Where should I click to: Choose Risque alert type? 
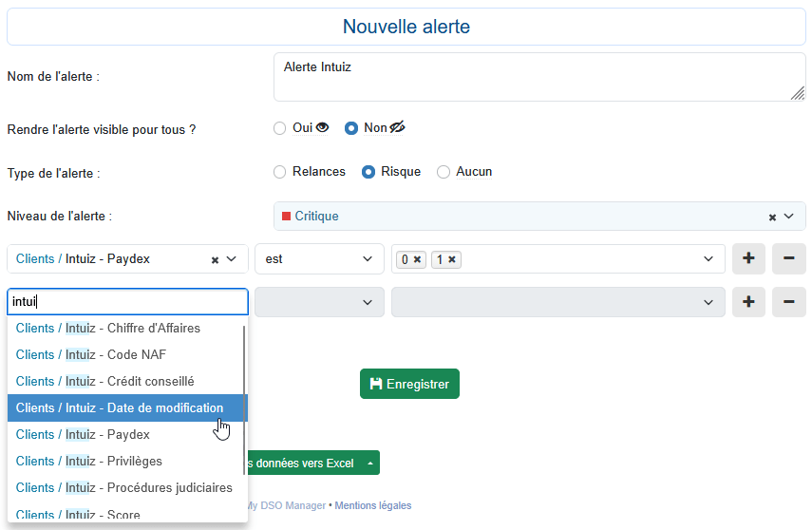[368, 172]
